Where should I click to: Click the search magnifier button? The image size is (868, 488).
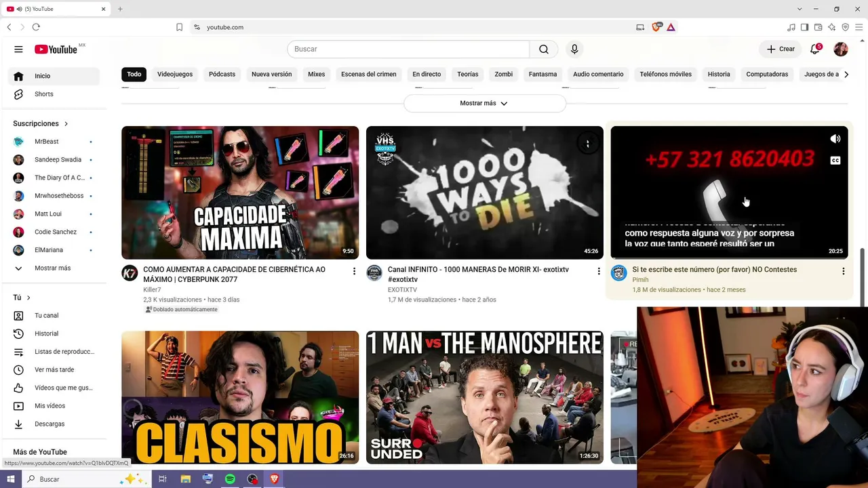pos(544,49)
